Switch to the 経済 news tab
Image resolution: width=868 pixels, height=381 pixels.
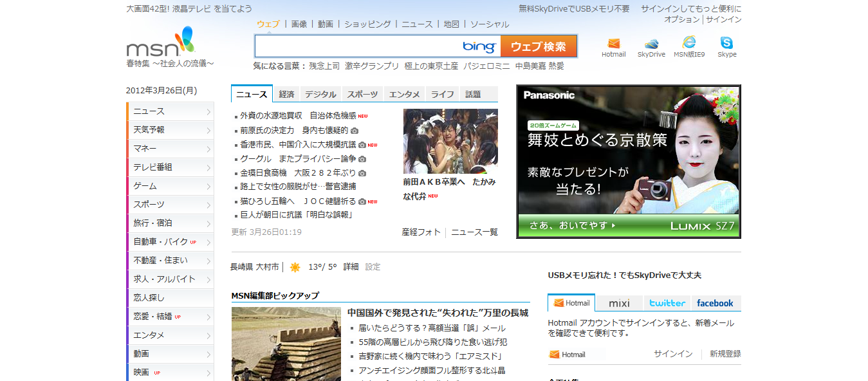286,94
